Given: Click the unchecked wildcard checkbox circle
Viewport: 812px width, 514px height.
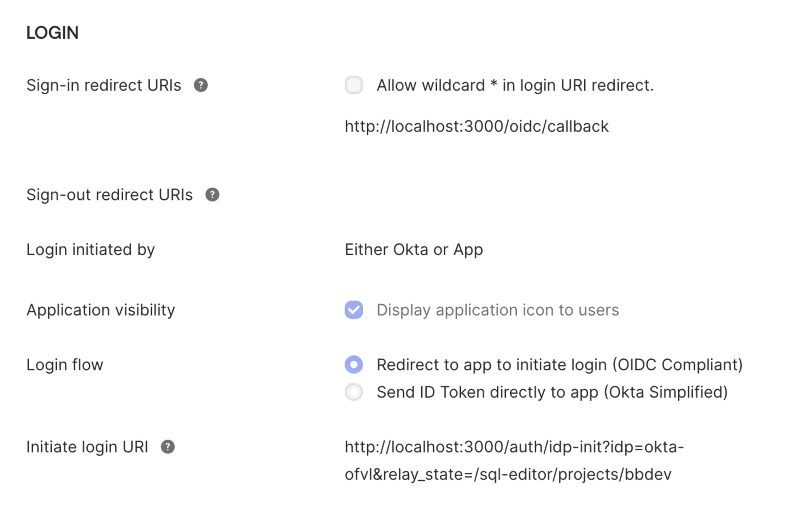Looking at the screenshot, I should [353, 85].
